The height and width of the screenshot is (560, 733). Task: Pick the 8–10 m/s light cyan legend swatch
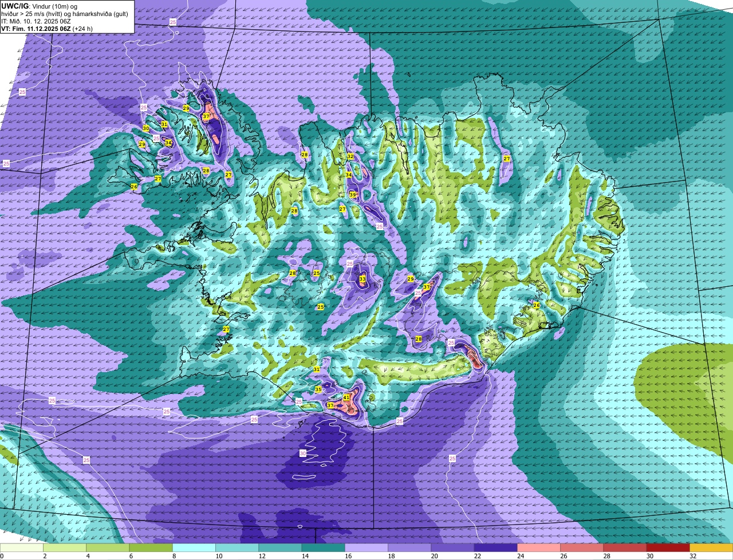point(194,547)
